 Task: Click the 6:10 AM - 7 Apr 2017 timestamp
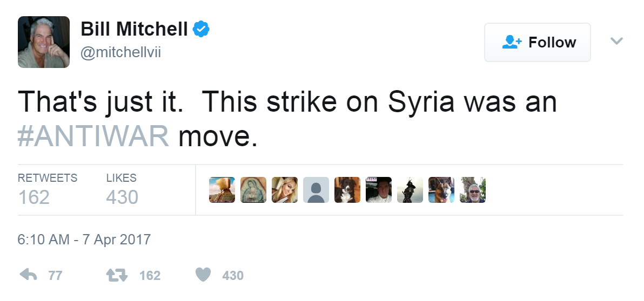coord(84,240)
